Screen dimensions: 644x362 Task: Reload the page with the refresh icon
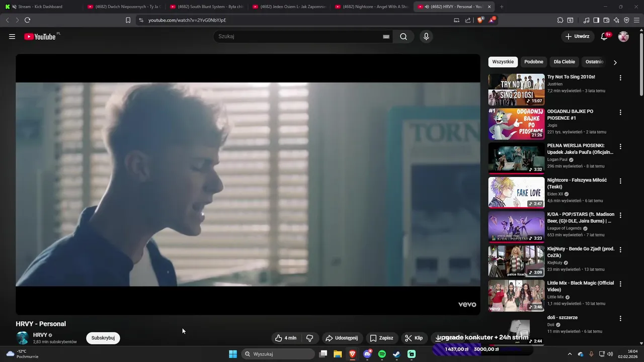27,20
